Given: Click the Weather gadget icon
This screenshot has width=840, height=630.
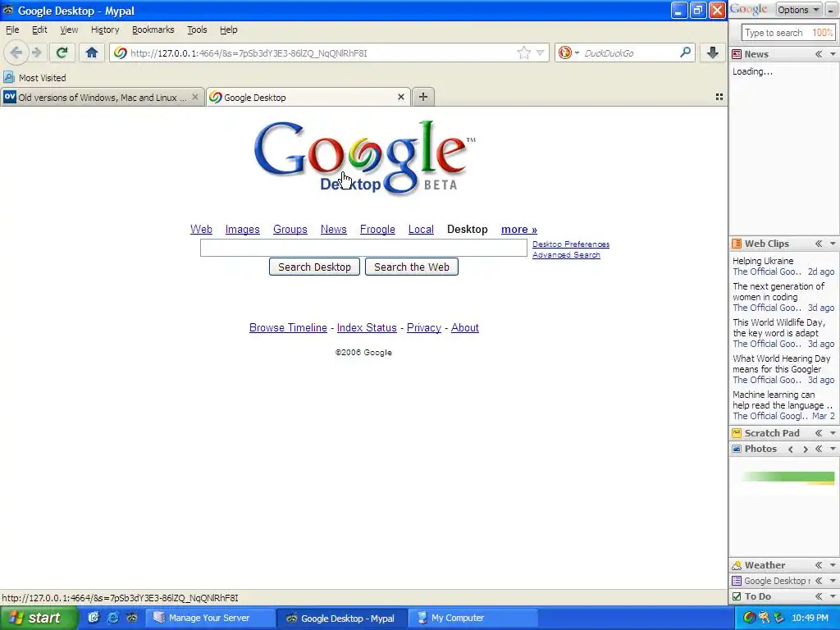Looking at the screenshot, I should pos(737,565).
